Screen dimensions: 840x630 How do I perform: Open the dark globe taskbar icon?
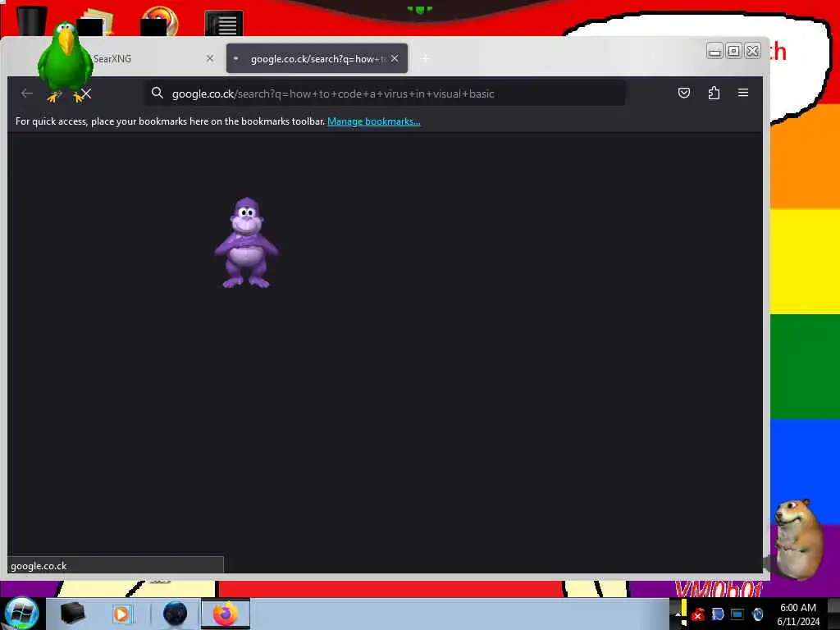(x=175, y=614)
